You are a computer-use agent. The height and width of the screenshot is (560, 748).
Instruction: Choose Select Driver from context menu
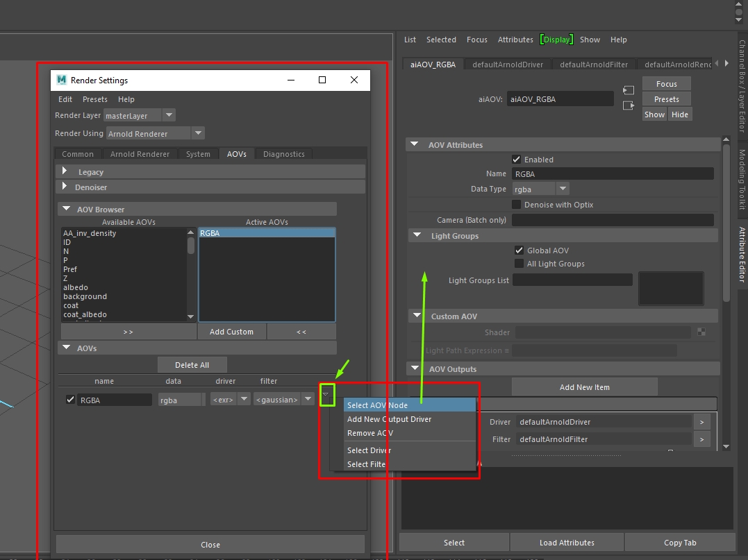tap(410, 450)
